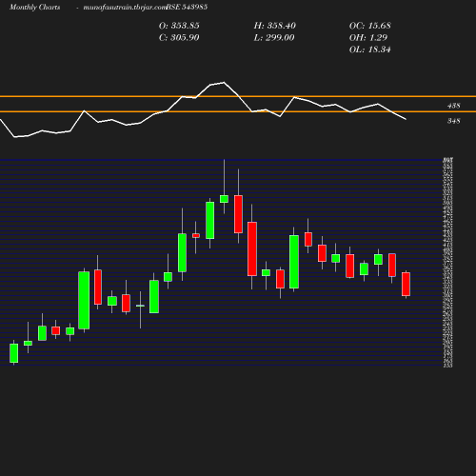Click the lower orange horizontal line

[238, 111]
